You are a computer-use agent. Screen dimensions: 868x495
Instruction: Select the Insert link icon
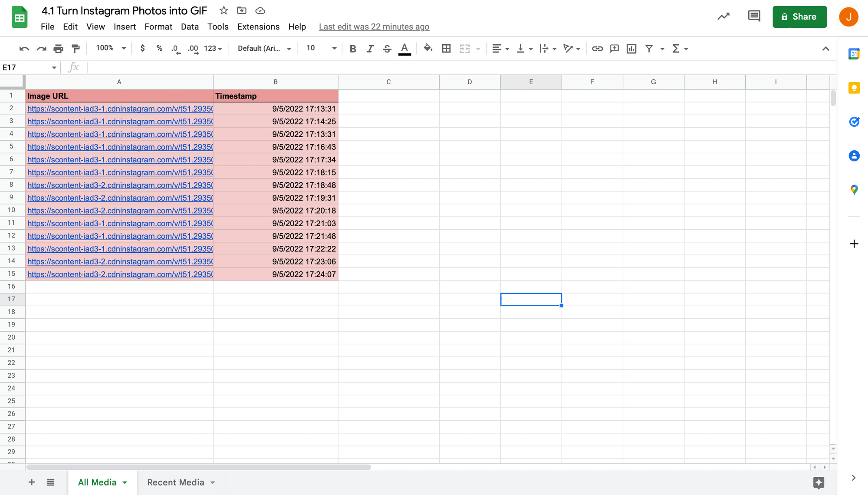coord(598,49)
